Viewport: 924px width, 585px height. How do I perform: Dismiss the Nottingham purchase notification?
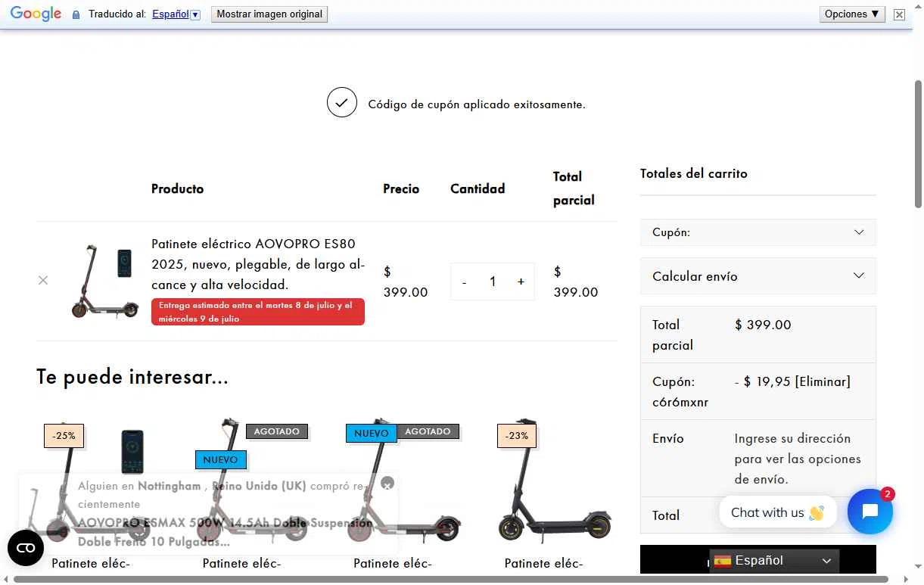[387, 483]
